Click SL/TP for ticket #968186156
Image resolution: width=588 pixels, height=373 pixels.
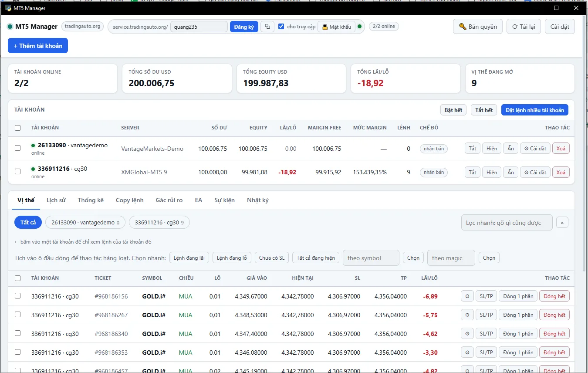coord(486,296)
